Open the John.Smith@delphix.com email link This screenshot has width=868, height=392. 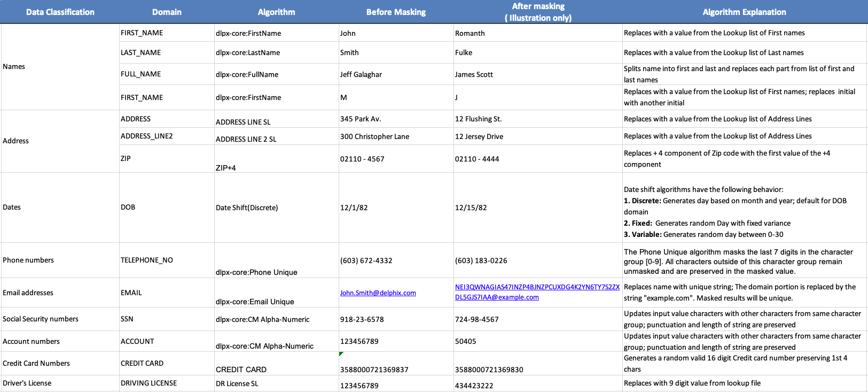(x=378, y=293)
